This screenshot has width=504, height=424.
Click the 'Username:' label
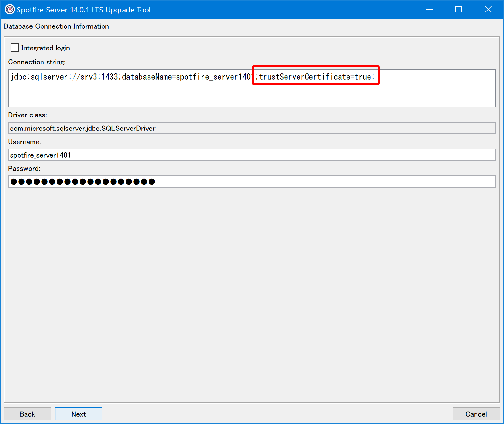pos(25,142)
